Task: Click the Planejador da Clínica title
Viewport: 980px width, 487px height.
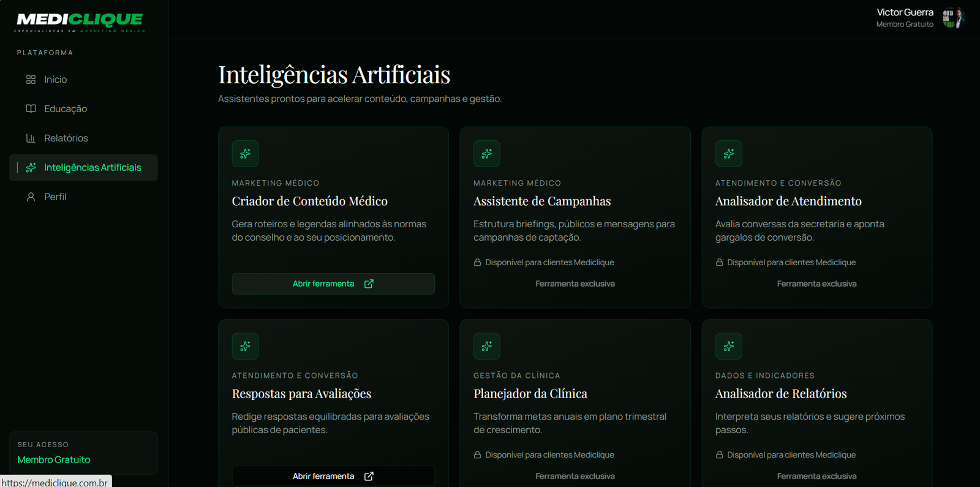Action: point(530,393)
